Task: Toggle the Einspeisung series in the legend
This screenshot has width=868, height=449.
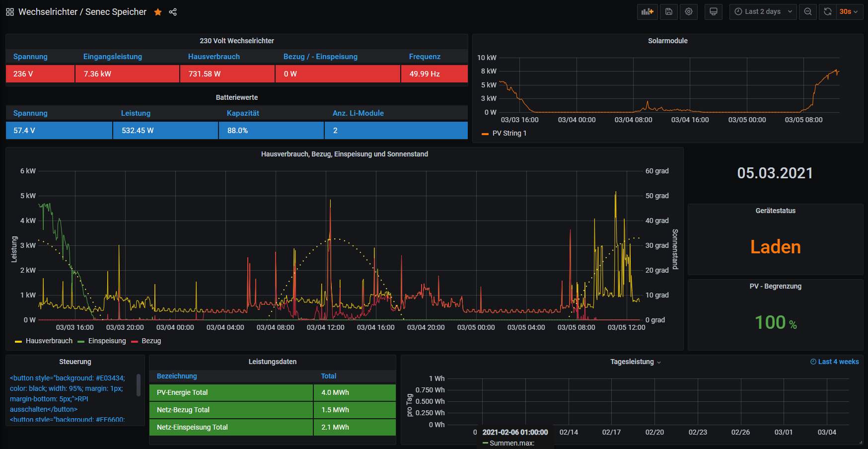Action: [x=107, y=341]
